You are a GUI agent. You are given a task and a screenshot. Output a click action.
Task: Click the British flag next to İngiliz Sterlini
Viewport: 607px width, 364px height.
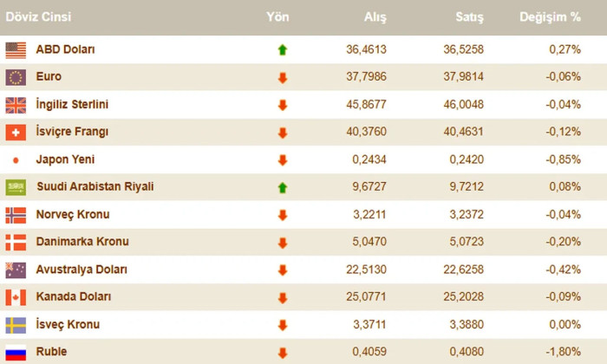tap(16, 105)
